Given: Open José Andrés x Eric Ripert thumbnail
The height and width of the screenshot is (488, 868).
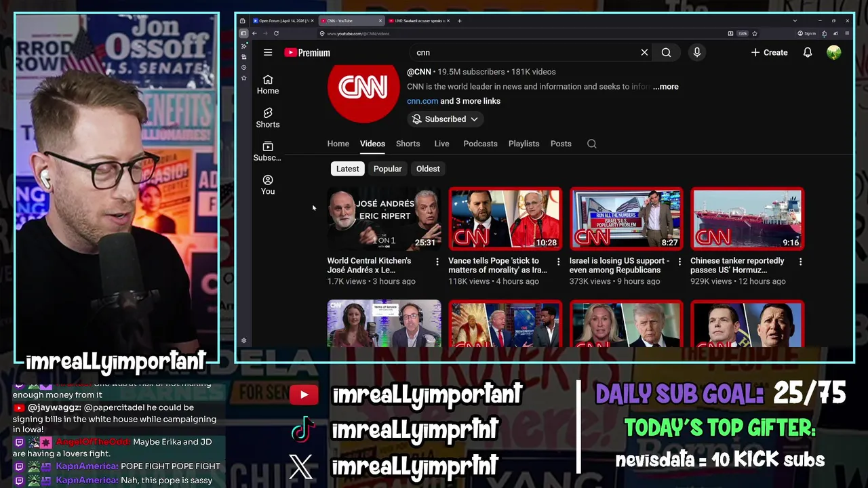Looking at the screenshot, I should click(384, 218).
